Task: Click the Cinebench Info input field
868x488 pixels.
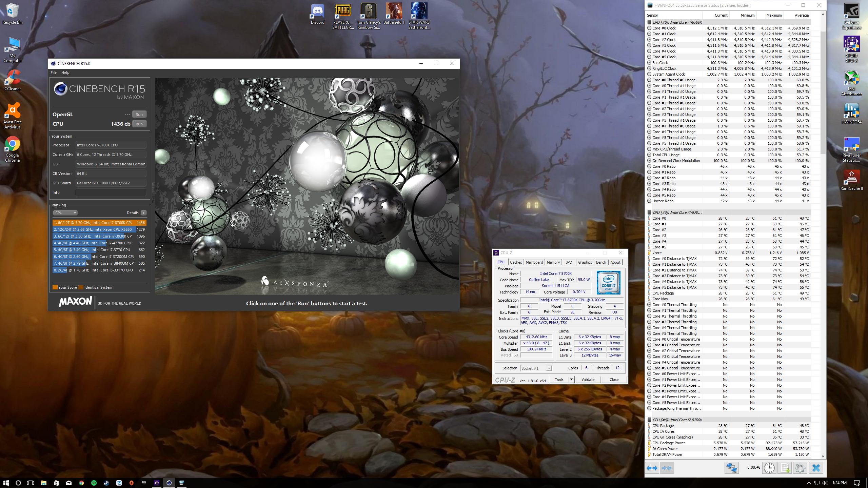Action: click(x=111, y=192)
